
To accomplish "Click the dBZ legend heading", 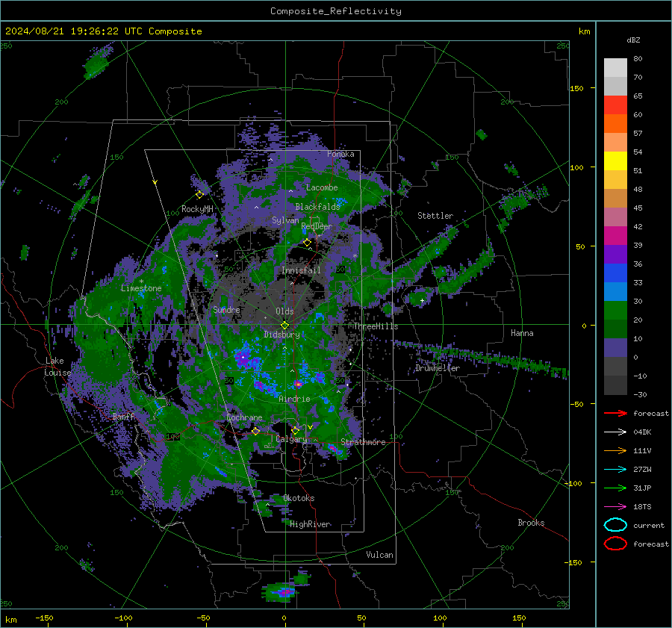I will tap(633, 40).
